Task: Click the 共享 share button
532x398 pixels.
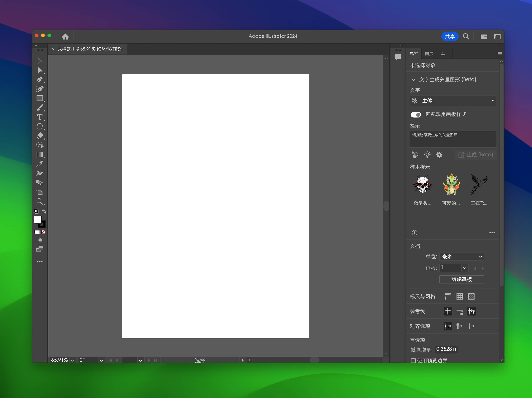Action: click(x=450, y=36)
